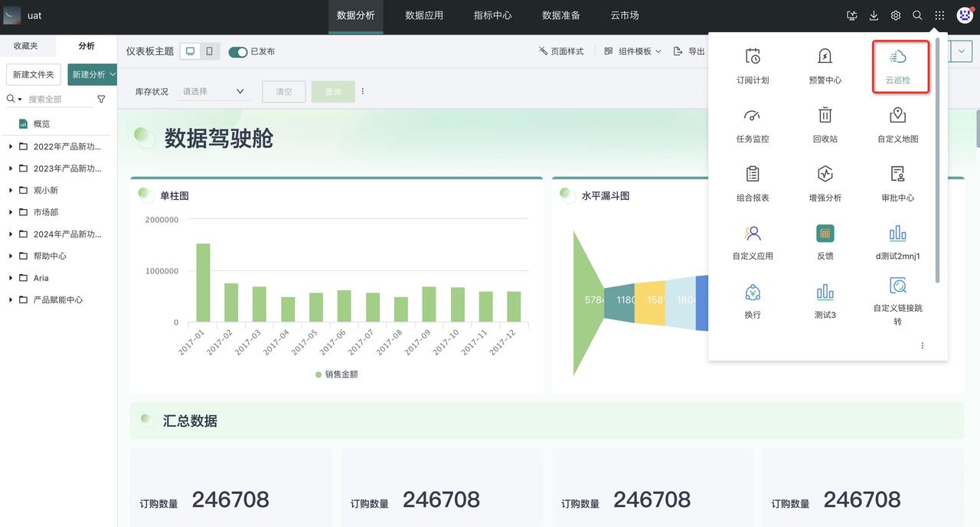Click the 新建文件夹 button
This screenshot has width=980, height=527.
click(34, 74)
